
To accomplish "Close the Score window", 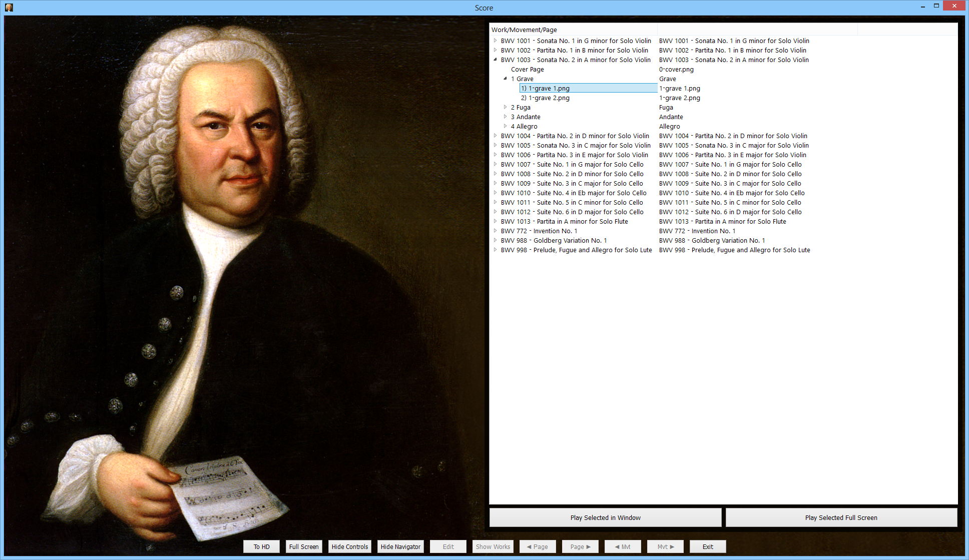I will pyautogui.click(x=954, y=6).
